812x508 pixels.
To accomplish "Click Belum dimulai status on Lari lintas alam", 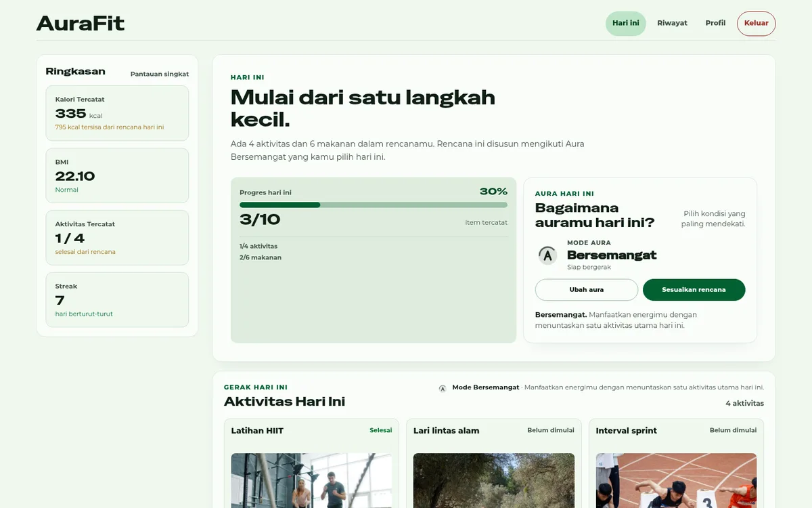I will point(551,430).
